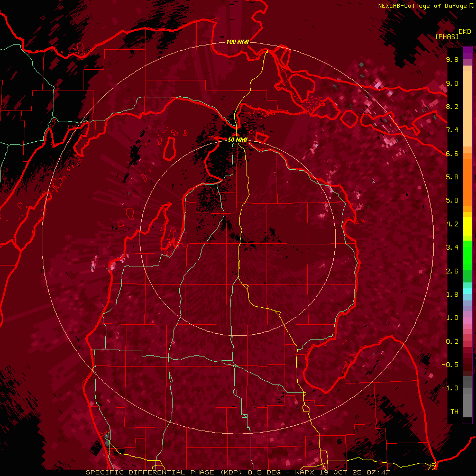The height and width of the screenshot is (476, 476).
Task: Click the 6.6 value on the scale
Action: [x=452, y=153]
